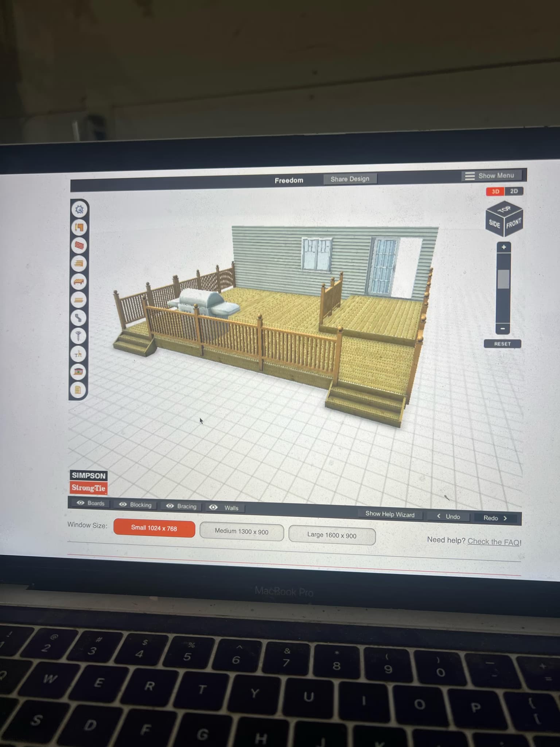Viewport: 560px width, 747px height.
Task: Open the Check the FAQ link
Action: [x=494, y=542]
